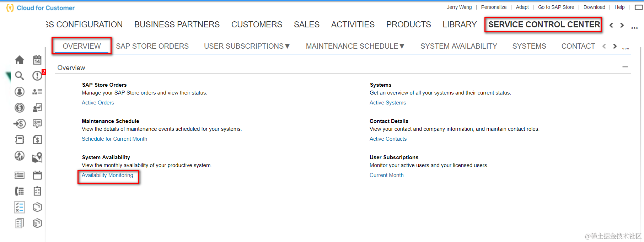The width and height of the screenshot is (644, 242).
Task: Open the circular growth chart icon
Action: coord(20,156)
